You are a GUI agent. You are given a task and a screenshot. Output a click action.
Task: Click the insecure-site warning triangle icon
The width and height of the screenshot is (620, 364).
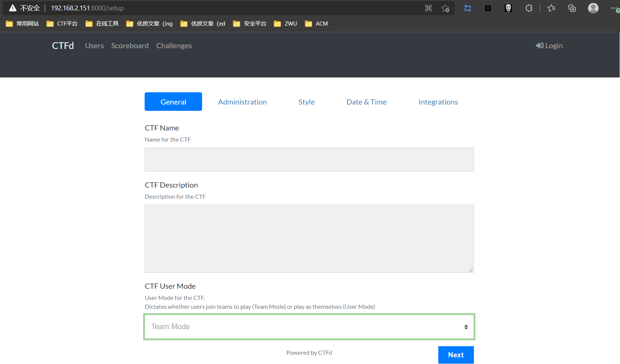point(13,8)
